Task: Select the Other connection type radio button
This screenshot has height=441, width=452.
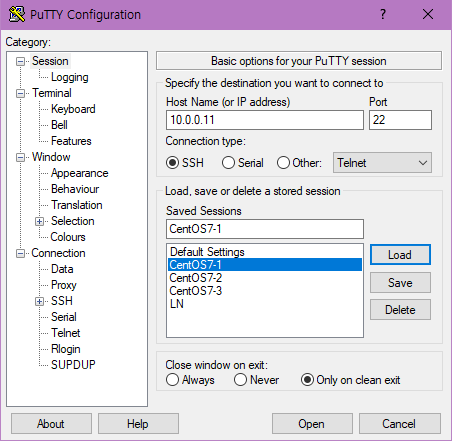Action: tap(283, 163)
